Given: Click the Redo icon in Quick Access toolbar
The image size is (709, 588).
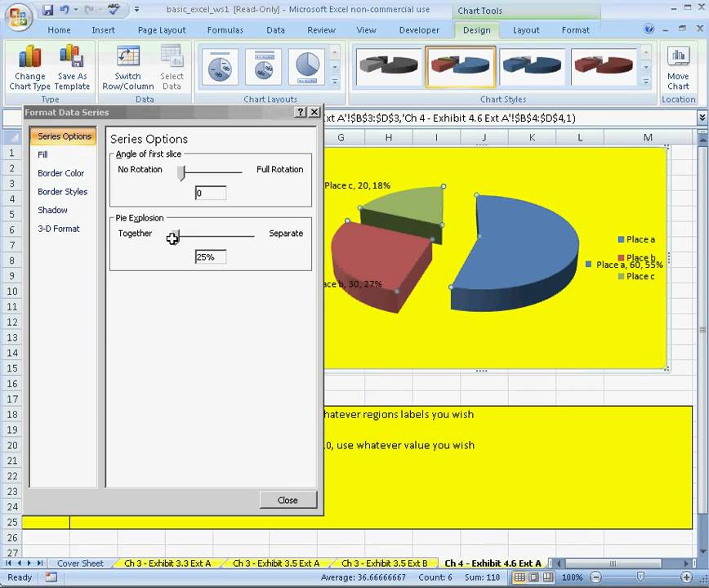Looking at the screenshot, I should click(x=89, y=10).
